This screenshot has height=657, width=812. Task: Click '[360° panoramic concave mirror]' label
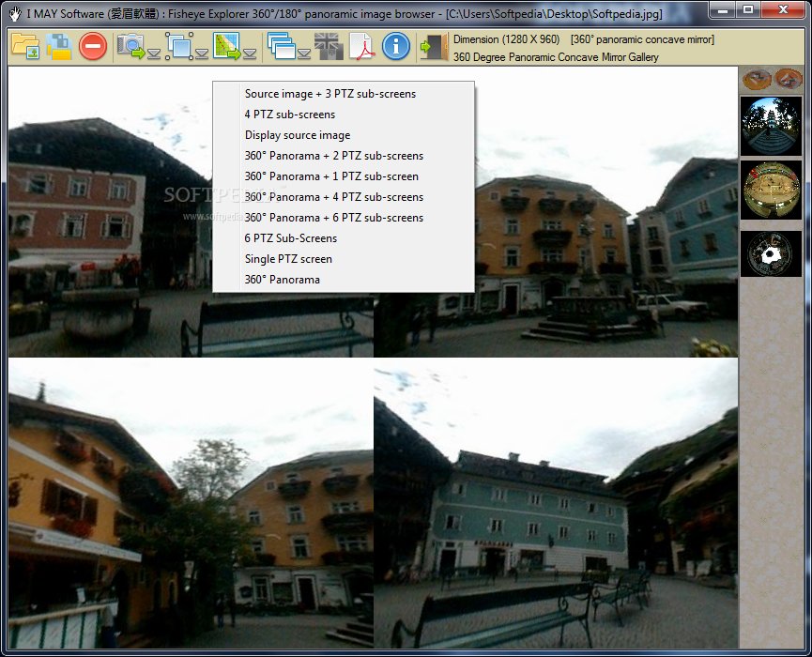point(642,39)
